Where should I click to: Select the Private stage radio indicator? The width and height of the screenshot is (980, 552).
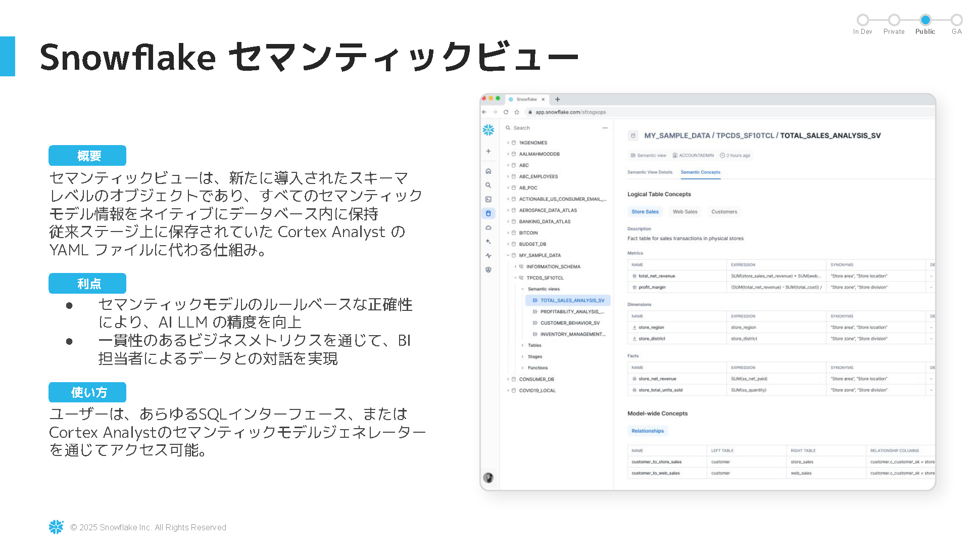[894, 20]
